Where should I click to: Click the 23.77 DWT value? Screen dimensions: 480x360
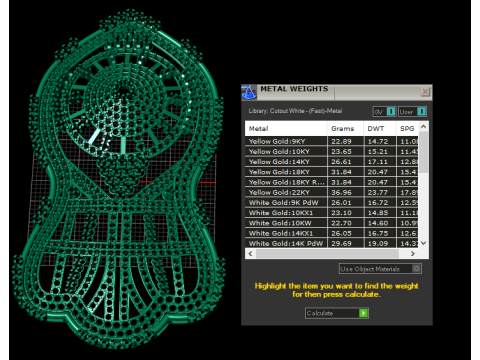click(x=378, y=192)
